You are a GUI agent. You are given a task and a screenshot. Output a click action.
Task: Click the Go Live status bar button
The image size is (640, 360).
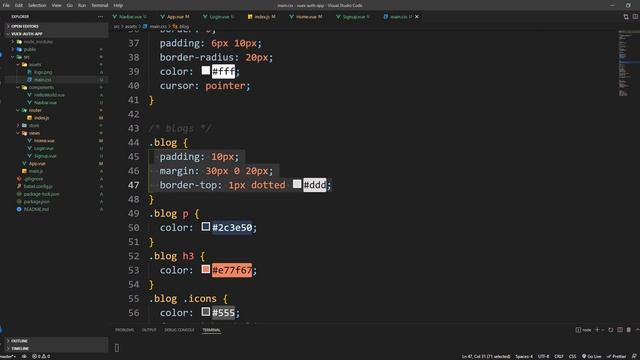[x=591, y=356]
